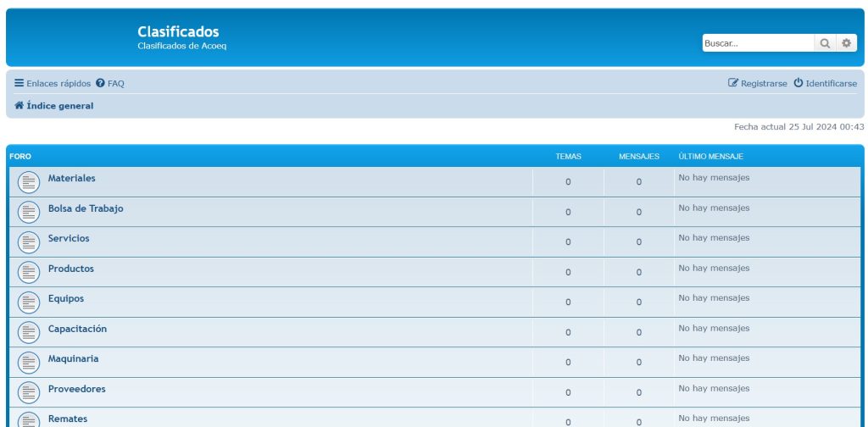This screenshot has width=868, height=427.
Task: Open the Capacitación forum
Action: point(77,329)
